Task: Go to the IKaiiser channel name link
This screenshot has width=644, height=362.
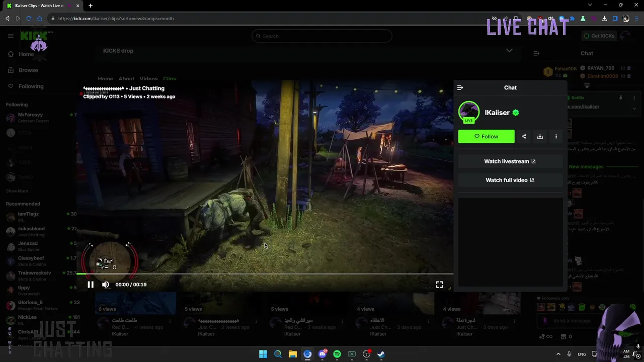Action: coord(497,113)
